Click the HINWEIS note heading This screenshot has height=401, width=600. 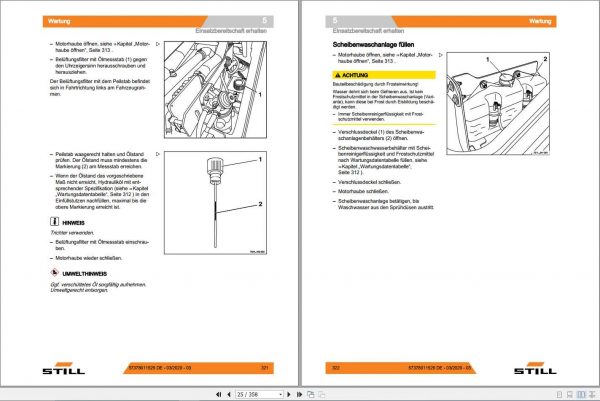pyautogui.click(x=73, y=223)
